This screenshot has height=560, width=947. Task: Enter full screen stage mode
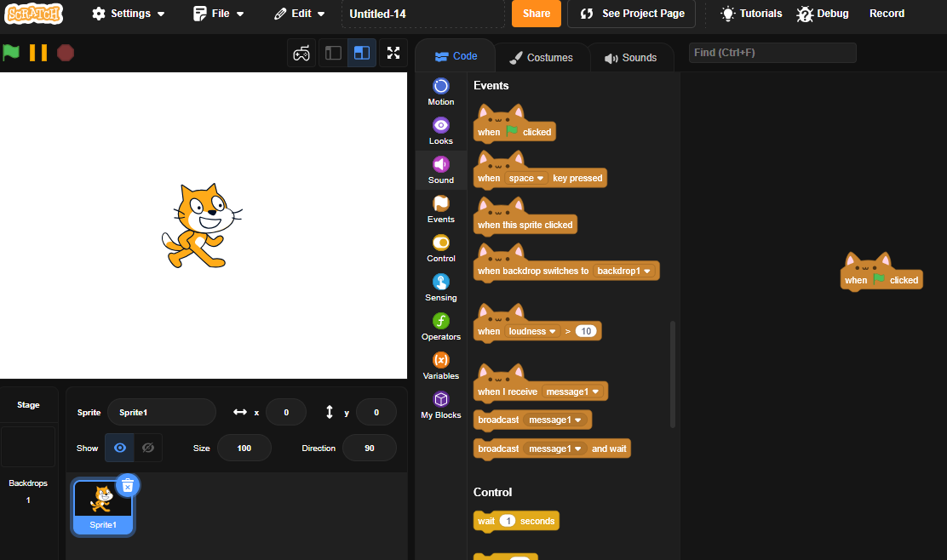[393, 53]
